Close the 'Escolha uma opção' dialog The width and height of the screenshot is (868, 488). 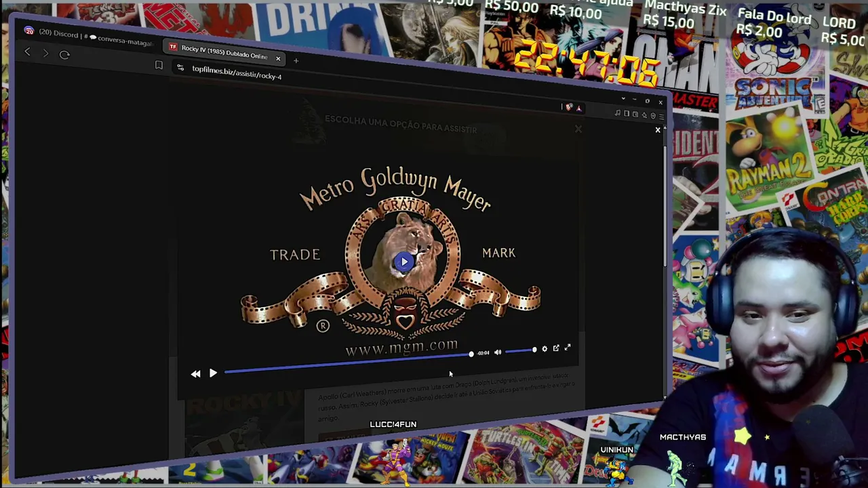578,129
